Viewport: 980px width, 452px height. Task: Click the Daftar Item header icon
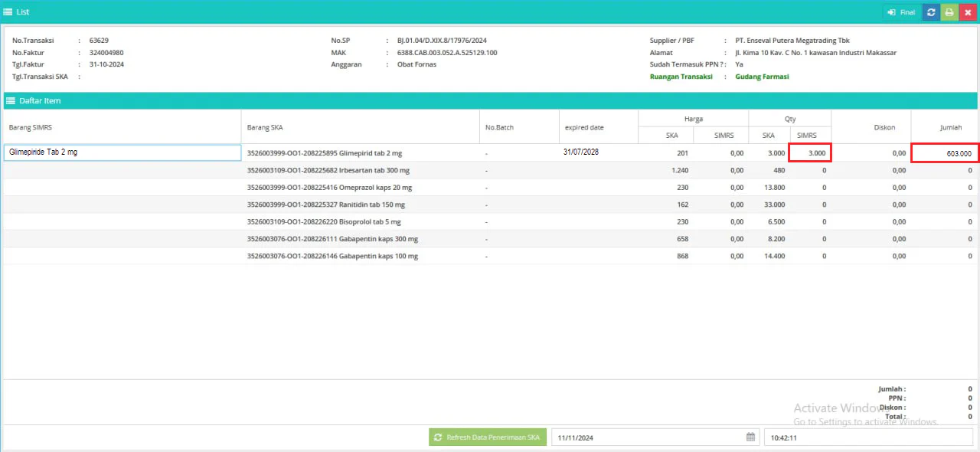tap(11, 101)
